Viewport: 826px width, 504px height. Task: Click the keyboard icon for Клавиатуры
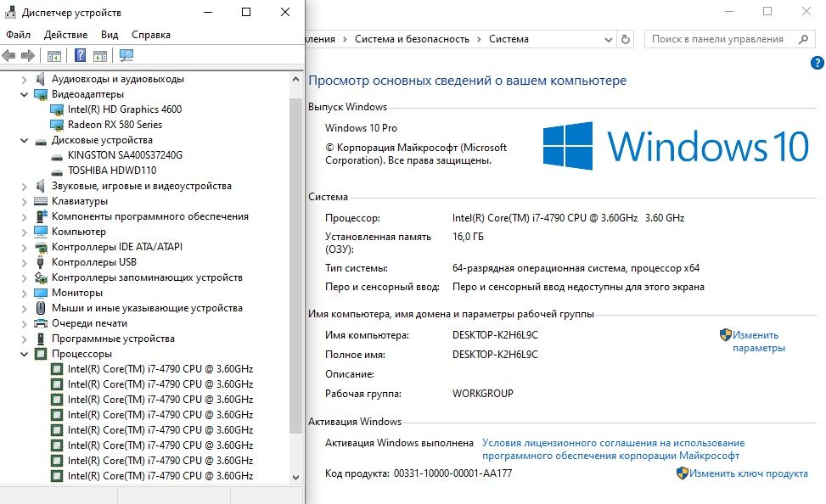[x=41, y=201]
